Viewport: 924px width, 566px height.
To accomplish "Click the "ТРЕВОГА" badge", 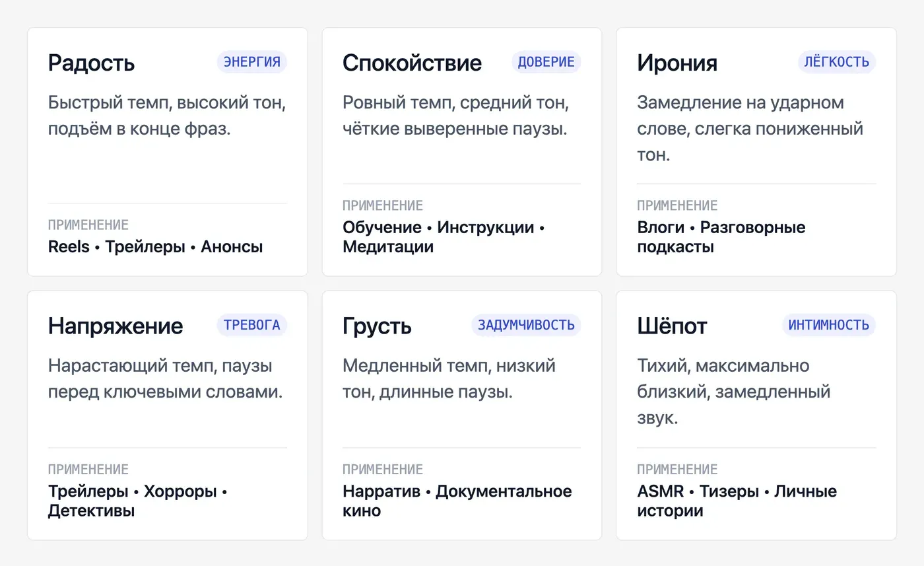I will coord(252,325).
